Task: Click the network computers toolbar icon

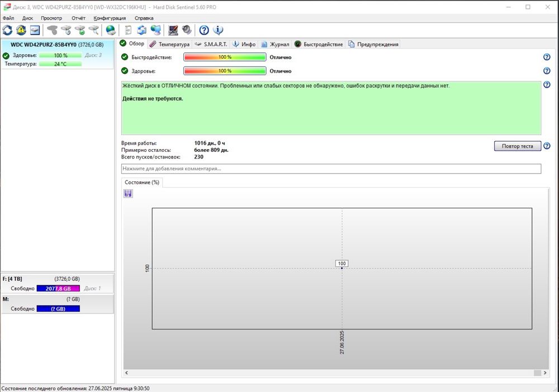Action: [x=156, y=30]
